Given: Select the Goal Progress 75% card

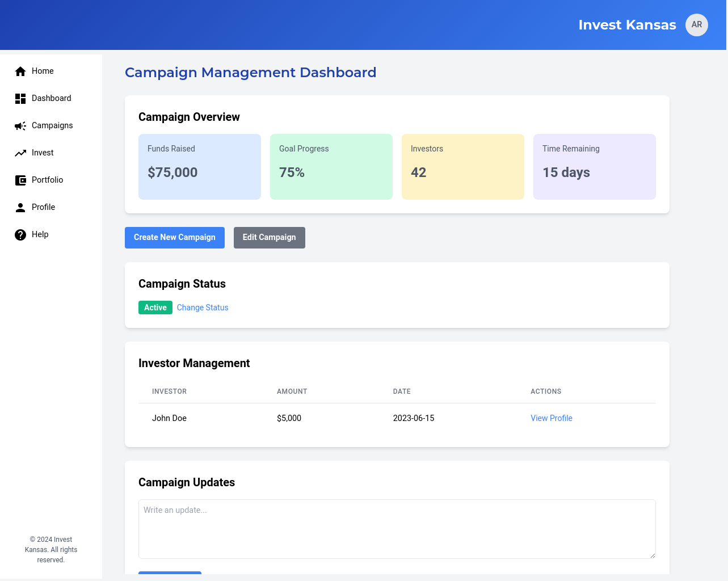Looking at the screenshot, I should (x=331, y=167).
